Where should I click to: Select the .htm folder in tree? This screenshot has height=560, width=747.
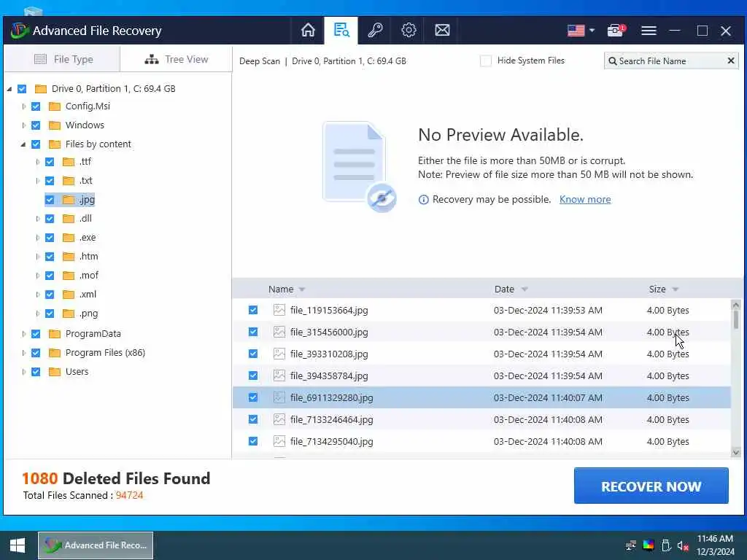click(88, 257)
